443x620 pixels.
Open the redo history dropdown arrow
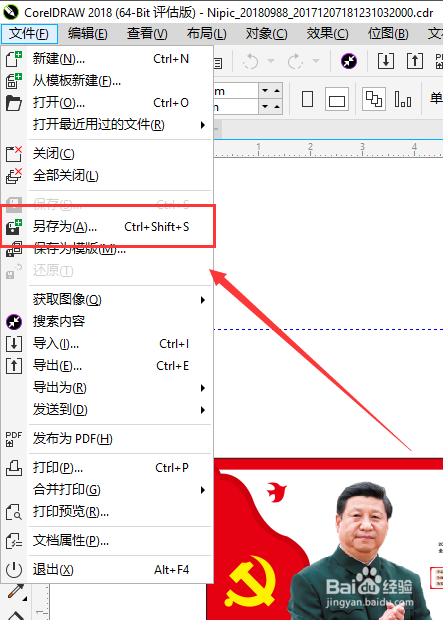tap(316, 61)
